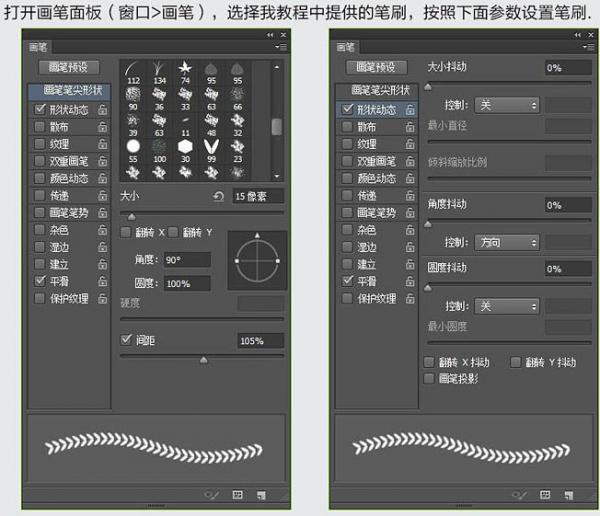Image resolution: width=600 pixels, height=516 pixels.
Task: Enable 翻转 X 抖动 checkbox
Action: [x=429, y=362]
